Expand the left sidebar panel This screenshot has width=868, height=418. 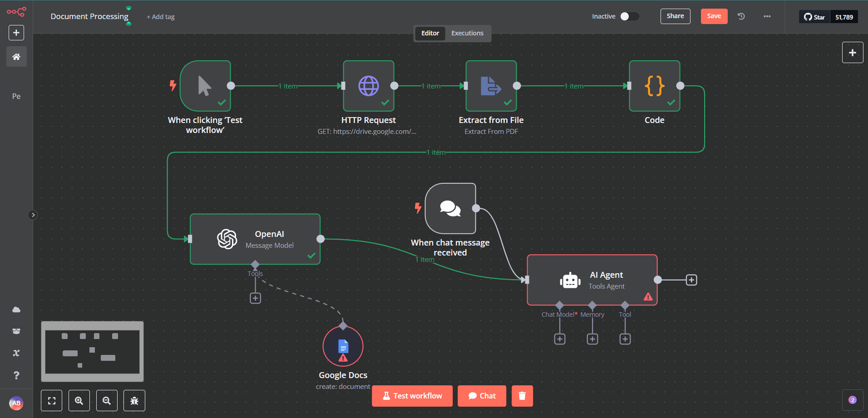[x=32, y=214]
